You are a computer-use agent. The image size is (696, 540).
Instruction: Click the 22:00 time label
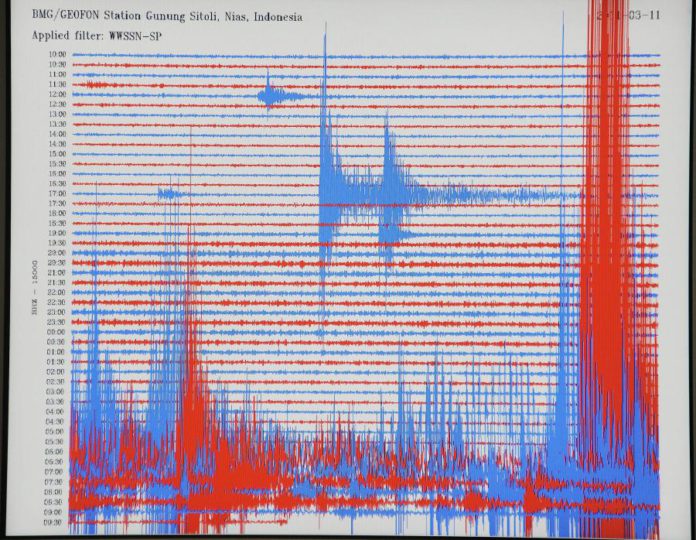pyautogui.click(x=56, y=292)
